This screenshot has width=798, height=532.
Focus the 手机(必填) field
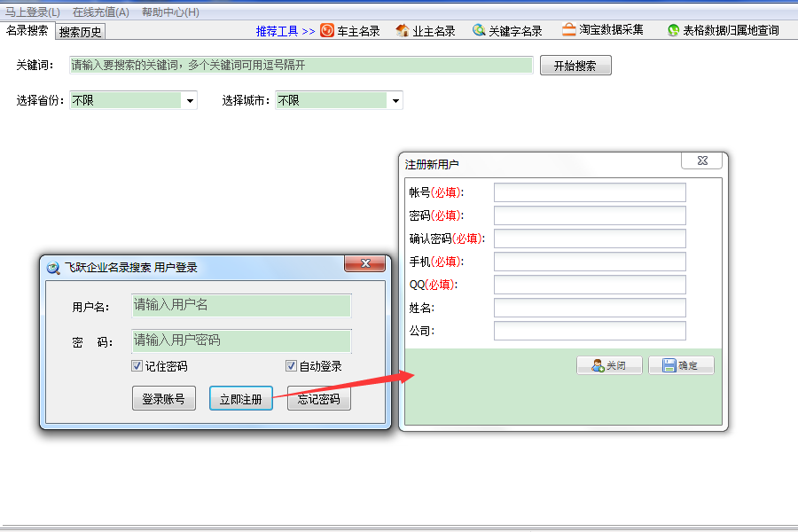point(590,262)
